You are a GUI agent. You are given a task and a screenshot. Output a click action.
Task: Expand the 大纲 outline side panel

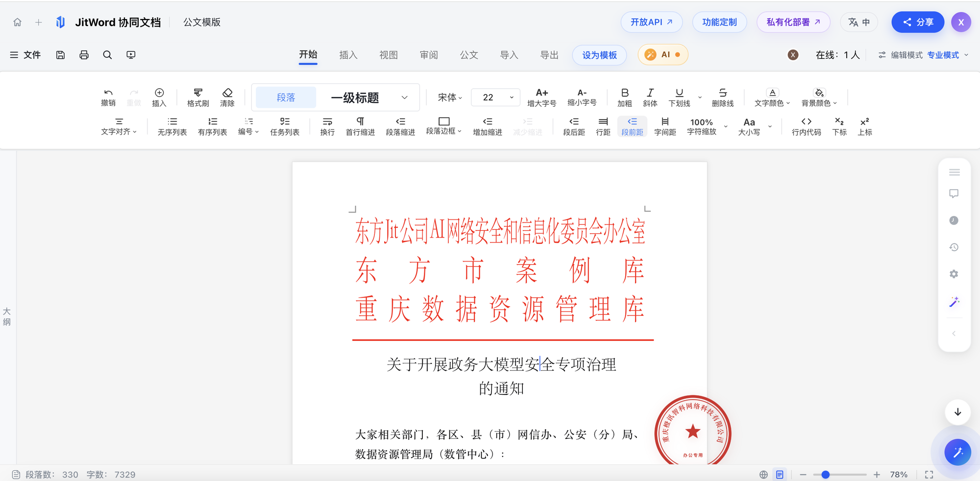pyautogui.click(x=7, y=316)
